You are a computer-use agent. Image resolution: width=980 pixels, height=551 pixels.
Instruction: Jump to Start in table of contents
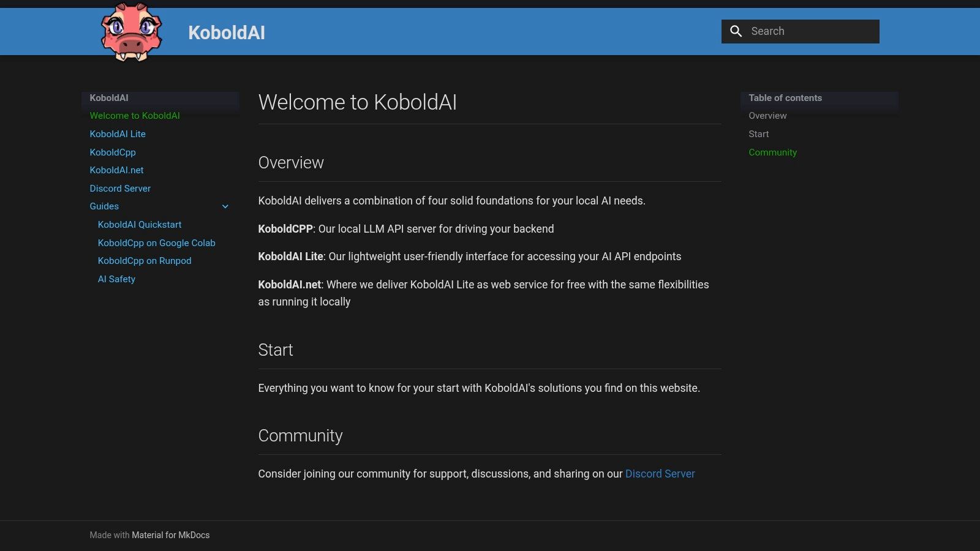point(759,133)
